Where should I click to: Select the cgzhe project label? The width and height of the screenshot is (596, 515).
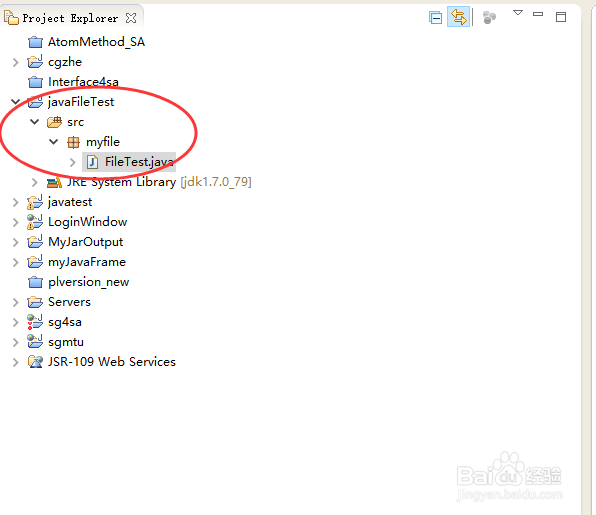pyautogui.click(x=65, y=62)
